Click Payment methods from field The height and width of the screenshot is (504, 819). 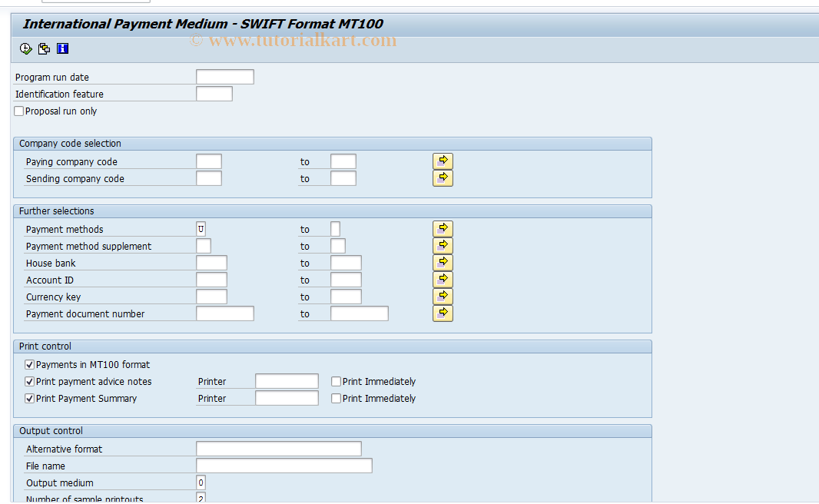click(x=201, y=229)
